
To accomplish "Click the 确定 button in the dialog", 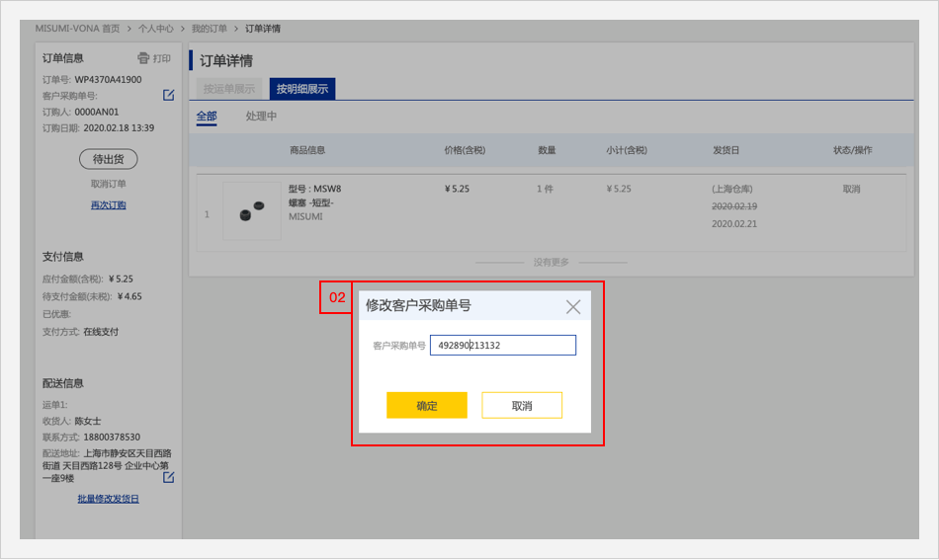I will pos(427,406).
